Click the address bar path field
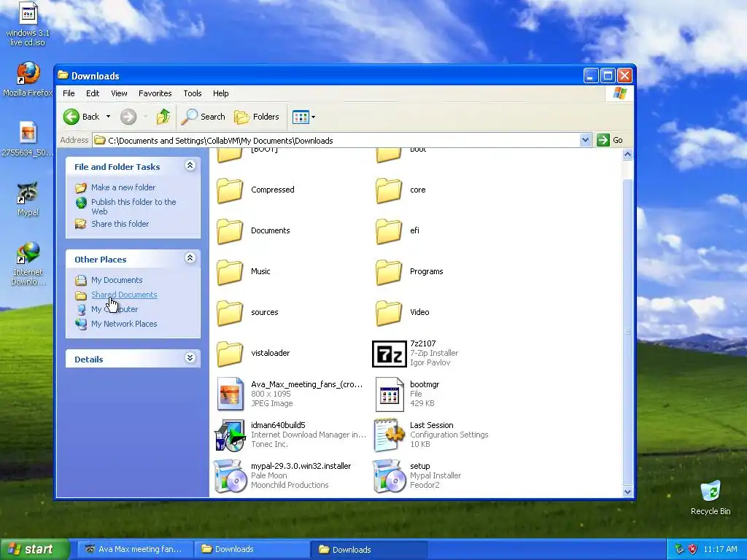This screenshot has width=747, height=560. 336,141
